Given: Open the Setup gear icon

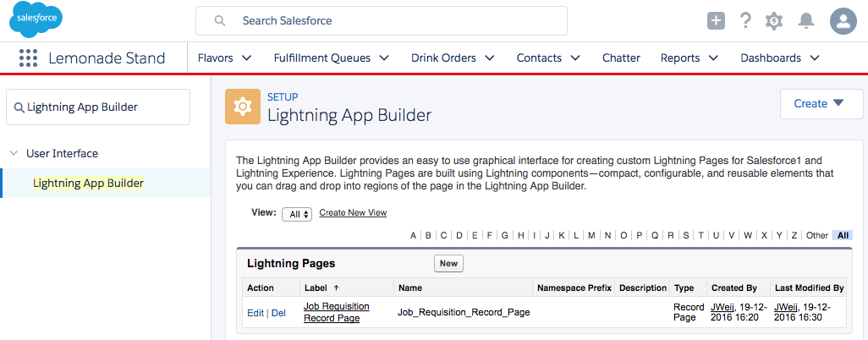Looking at the screenshot, I should [773, 21].
